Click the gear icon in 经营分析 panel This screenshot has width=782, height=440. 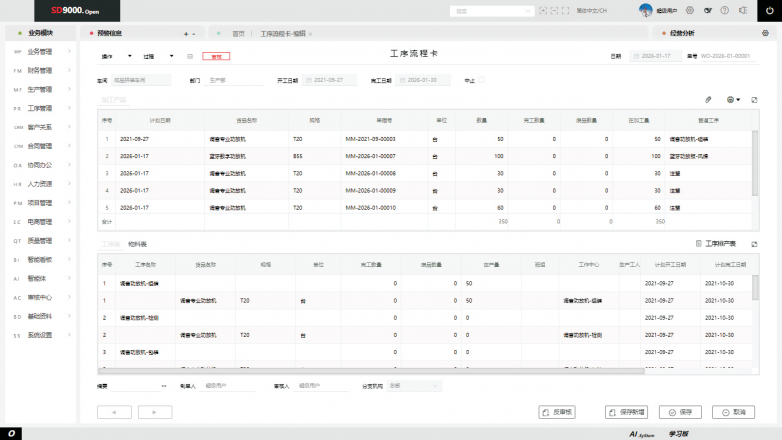pyautogui.click(x=765, y=33)
